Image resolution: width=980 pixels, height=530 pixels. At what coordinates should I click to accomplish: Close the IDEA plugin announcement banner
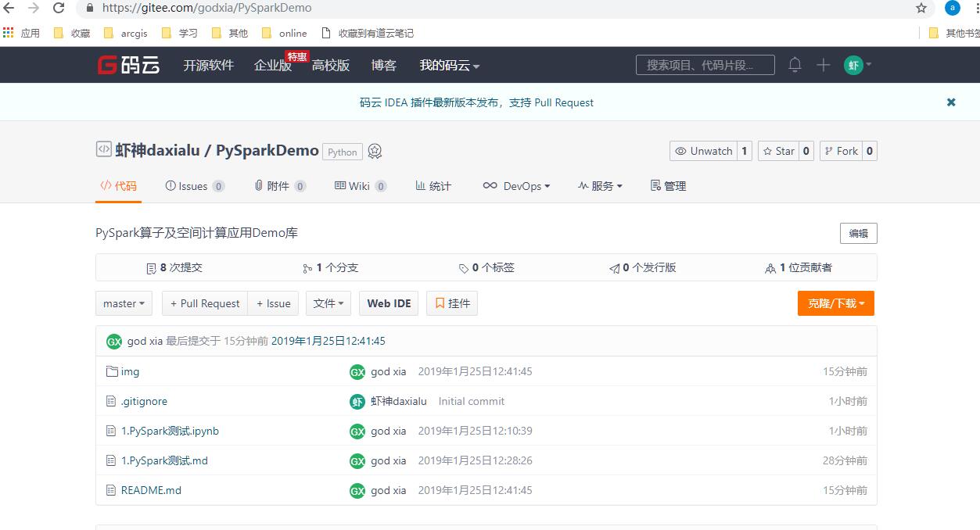coord(951,102)
